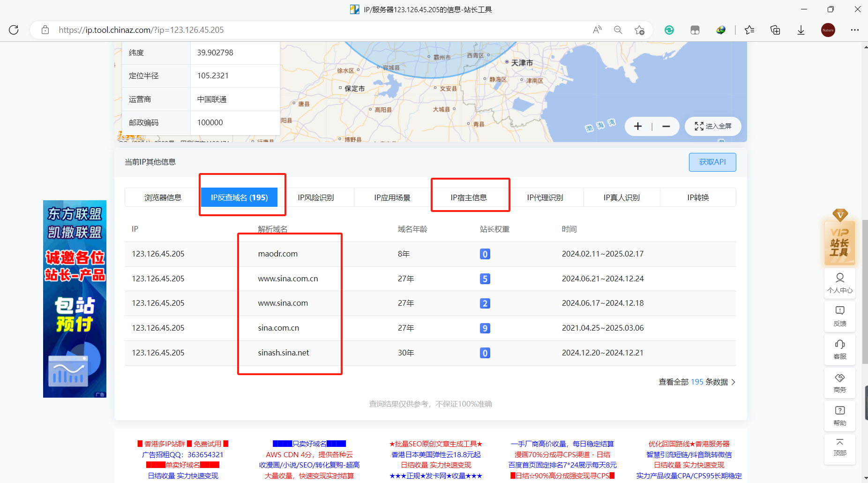The image size is (868, 483).
Task: Open browser collections
Action: [x=775, y=30]
